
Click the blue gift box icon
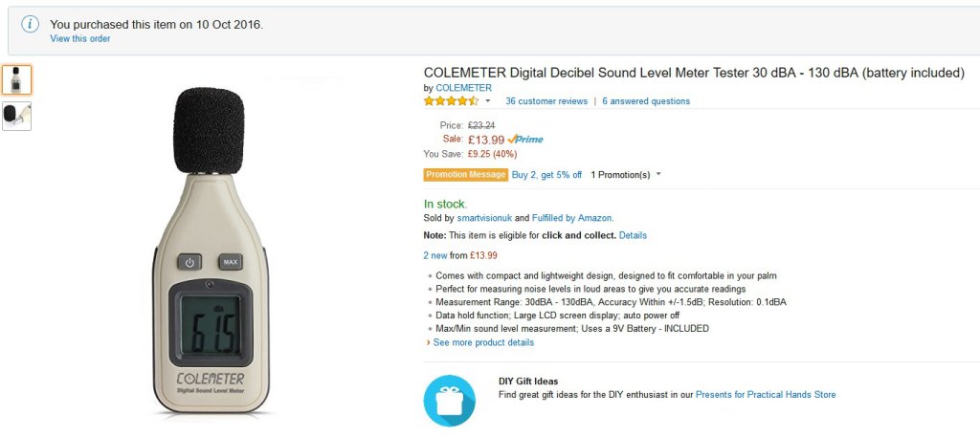(x=449, y=400)
